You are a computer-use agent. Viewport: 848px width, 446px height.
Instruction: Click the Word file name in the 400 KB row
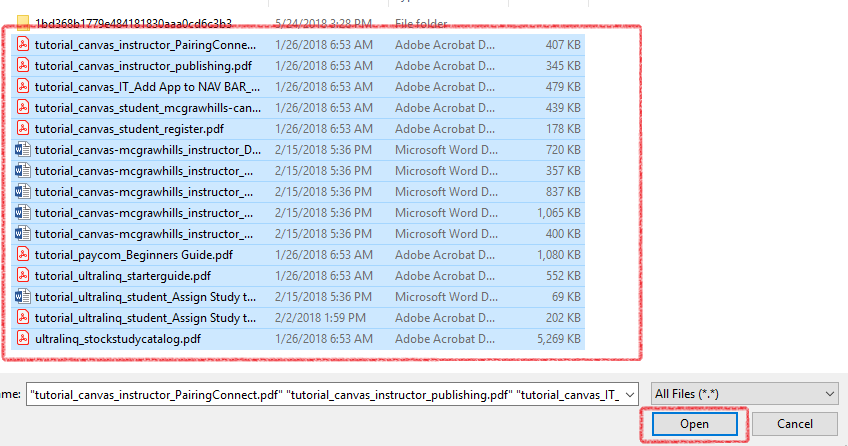(x=144, y=234)
